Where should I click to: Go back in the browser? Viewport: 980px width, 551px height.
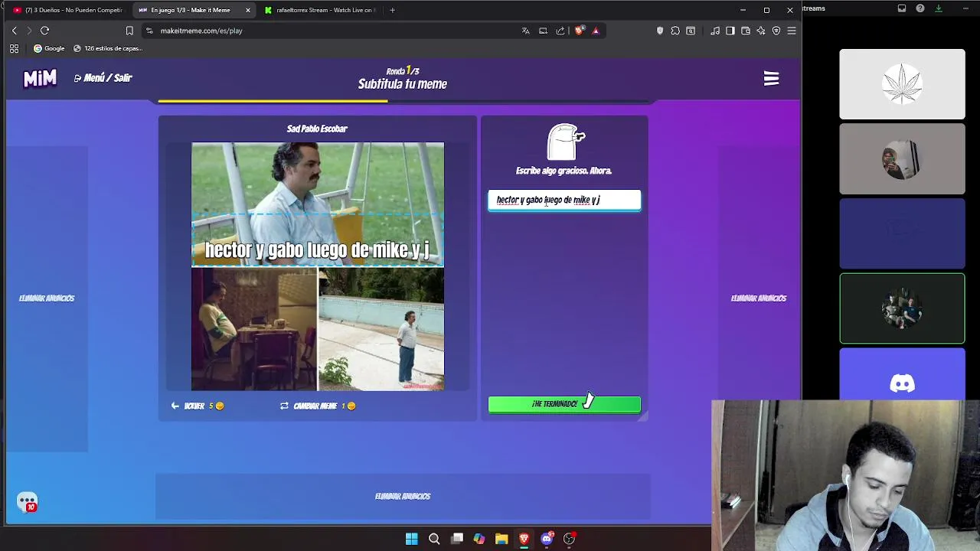tap(14, 31)
